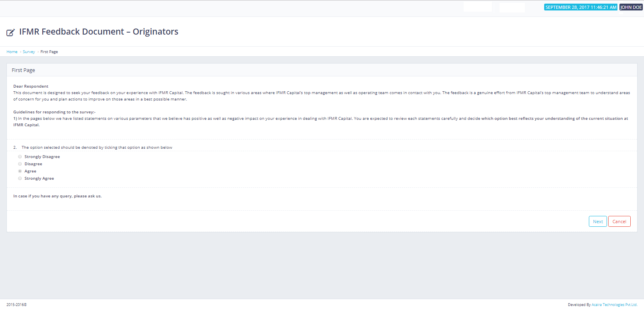Pick the Strongly Agree radio button

point(20,179)
